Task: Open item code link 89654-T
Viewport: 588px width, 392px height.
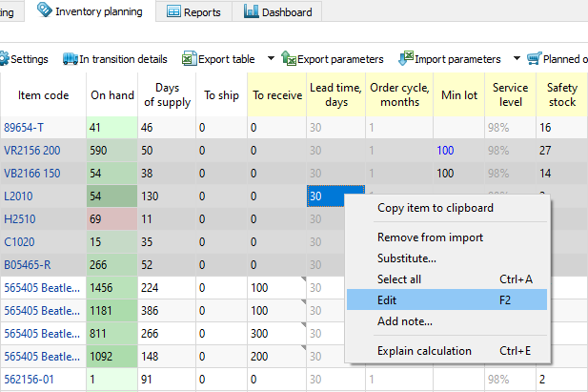Action: [x=23, y=127]
